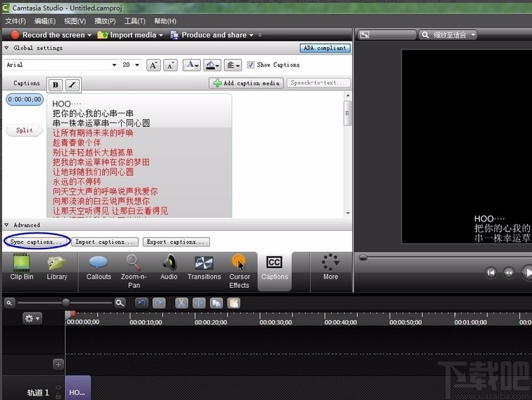Open the 文件(F) menu

click(16, 21)
